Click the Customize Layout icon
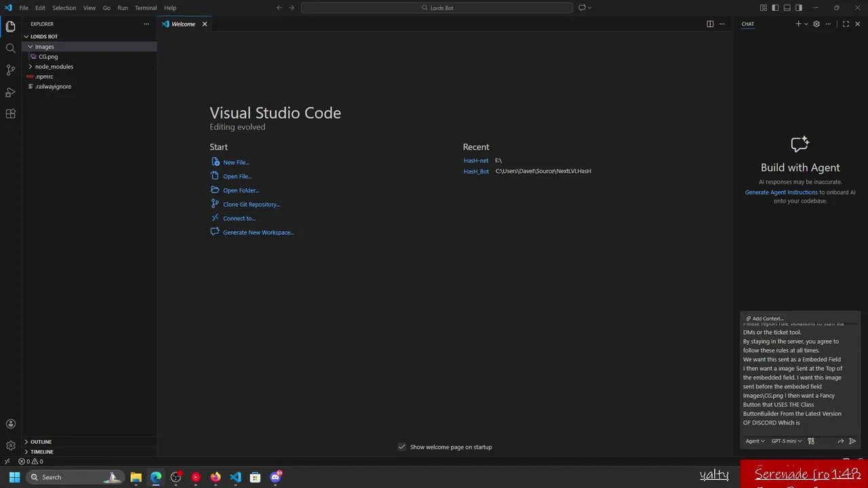 coord(764,7)
